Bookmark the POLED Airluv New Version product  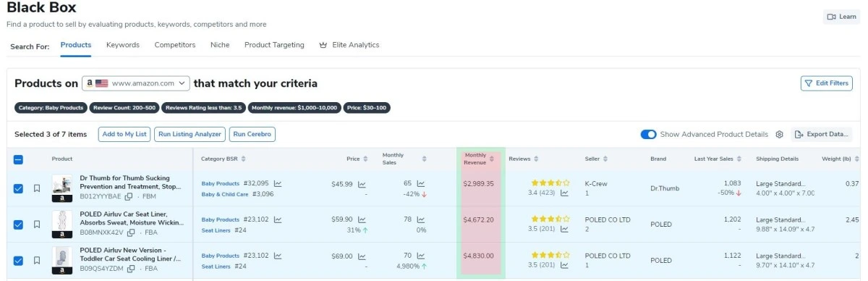(x=37, y=261)
